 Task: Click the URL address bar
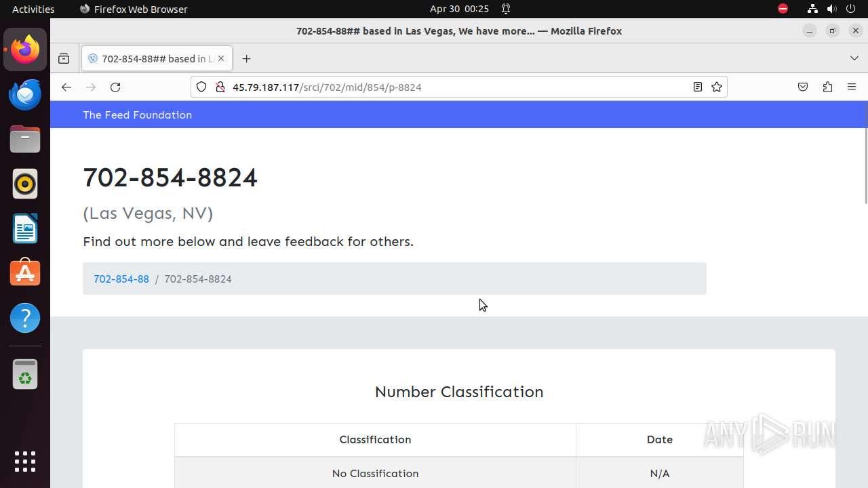(458, 87)
